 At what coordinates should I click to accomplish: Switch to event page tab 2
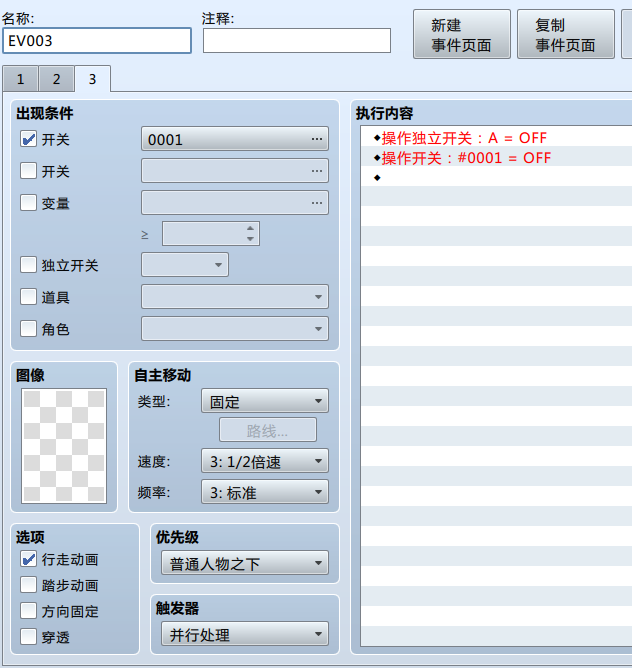pos(56,79)
